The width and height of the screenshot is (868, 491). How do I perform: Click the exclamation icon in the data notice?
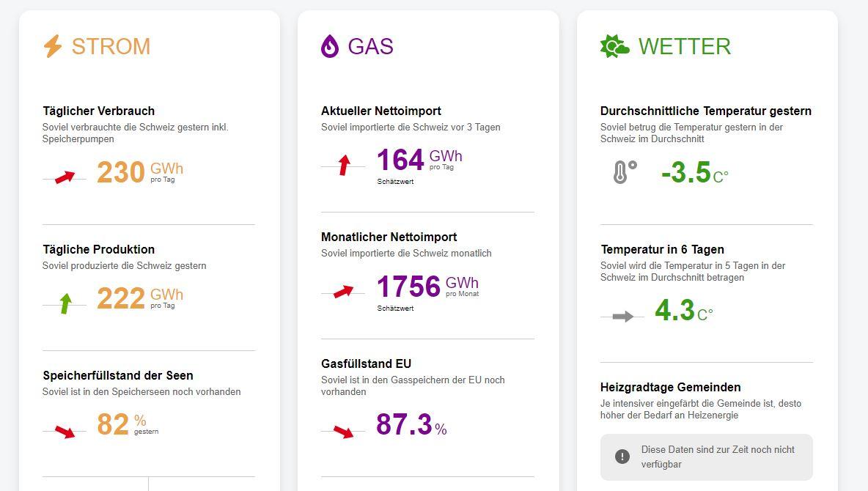(622, 457)
